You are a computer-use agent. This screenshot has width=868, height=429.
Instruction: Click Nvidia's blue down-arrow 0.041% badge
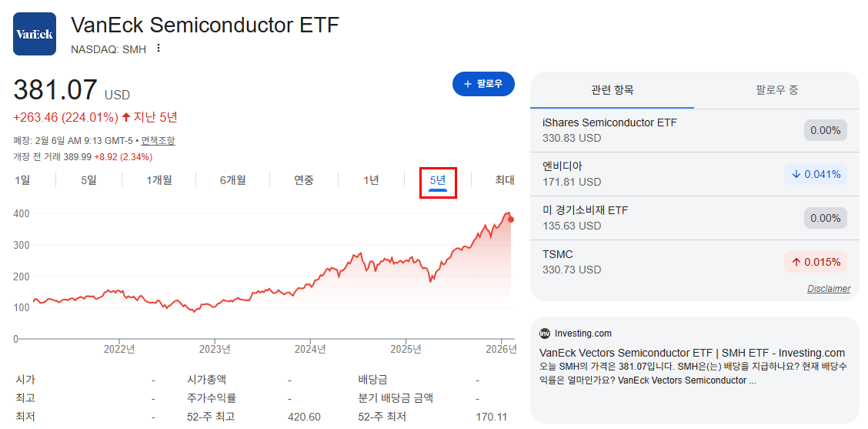(816, 174)
